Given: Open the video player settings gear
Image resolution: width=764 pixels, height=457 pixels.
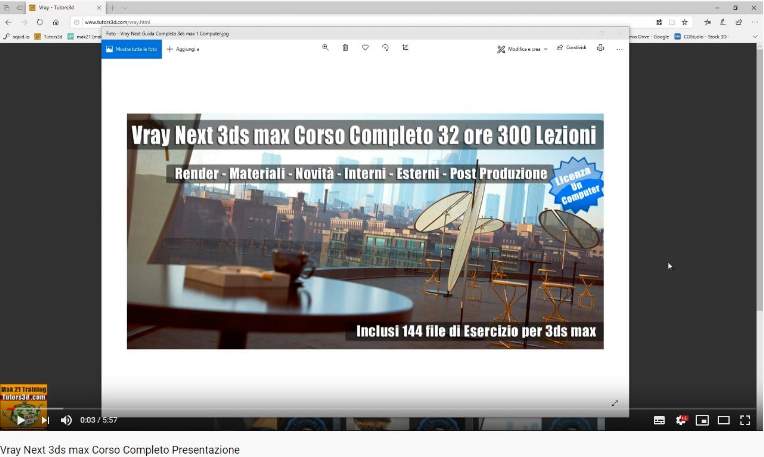Looking at the screenshot, I should pos(681,420).
